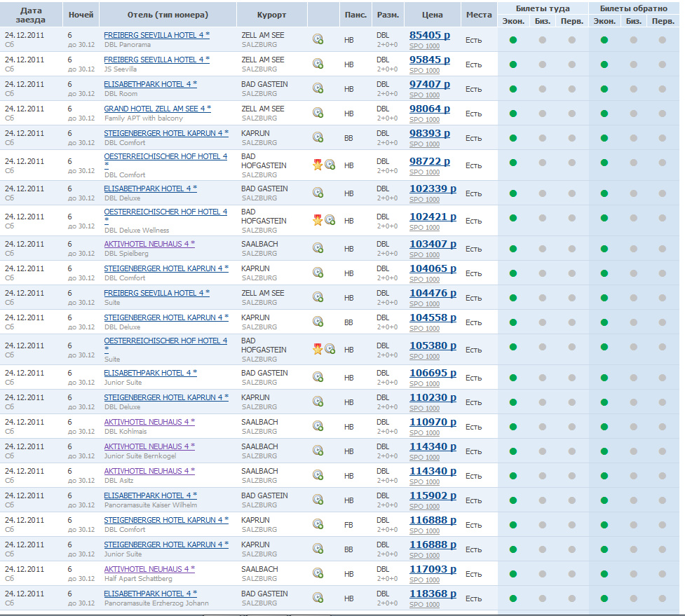
Task: Open price link 95845 р
Action: [429, 60]
